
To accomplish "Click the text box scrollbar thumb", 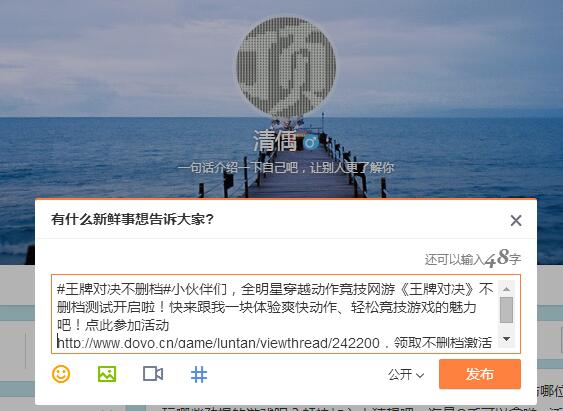I will click(x=507, y=310).
